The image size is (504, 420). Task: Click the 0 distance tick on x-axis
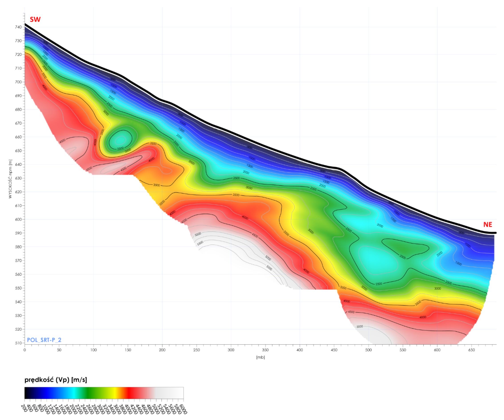tap(25, 350)
